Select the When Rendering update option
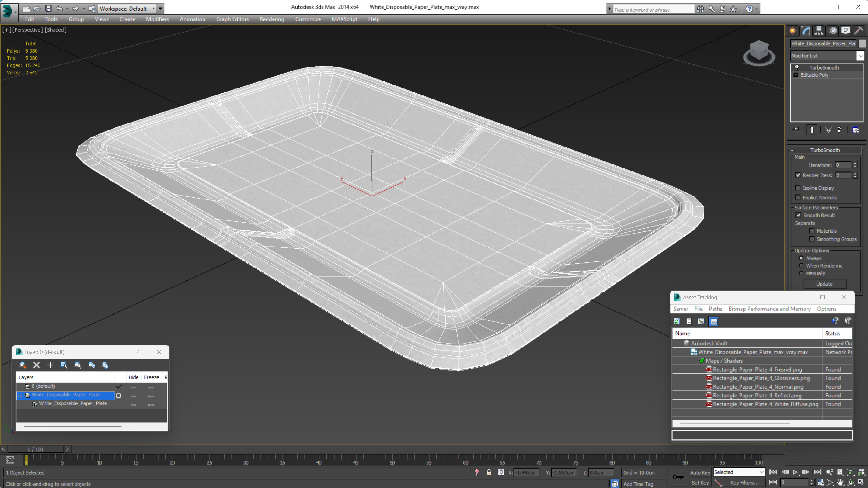The height and width of the screenshot is (488, 868). pyautogui.click(x=801, y=266)
